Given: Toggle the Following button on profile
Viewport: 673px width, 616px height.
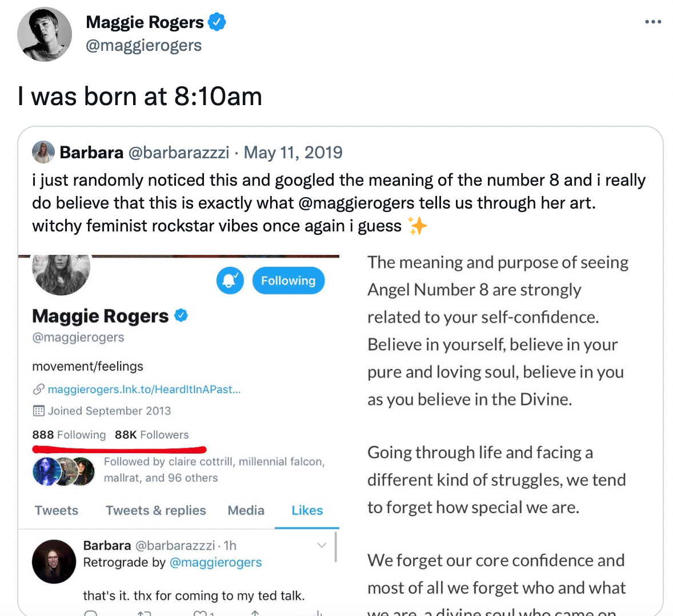Looking at the screenshot, I should pyautogui.click(x=289, y=281).
